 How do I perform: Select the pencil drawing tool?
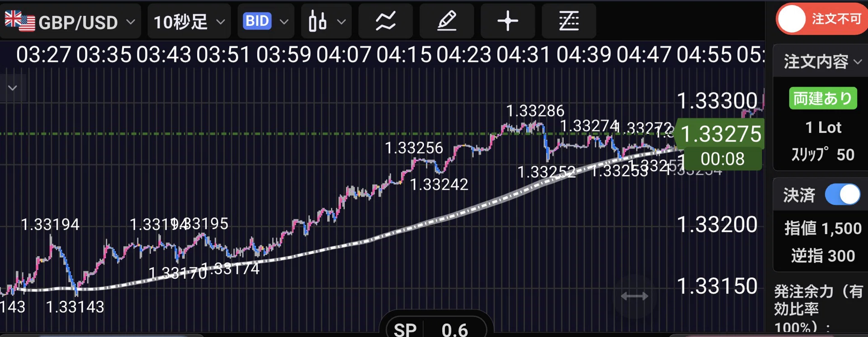pos(447,21)
